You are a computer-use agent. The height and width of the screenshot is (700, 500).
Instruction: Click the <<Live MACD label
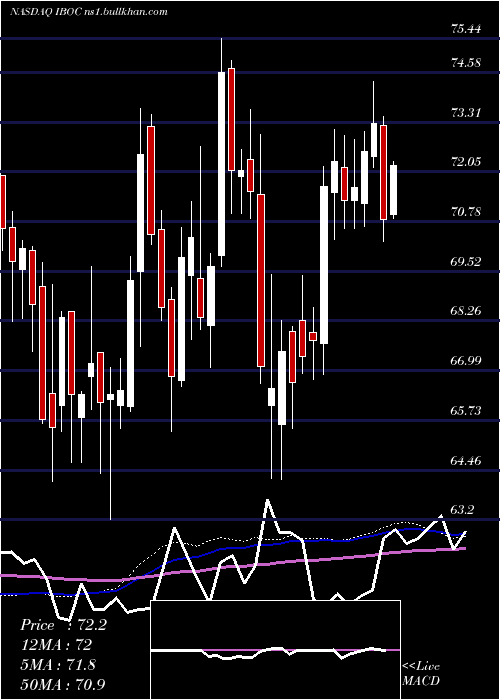click(x=421, y=674)
